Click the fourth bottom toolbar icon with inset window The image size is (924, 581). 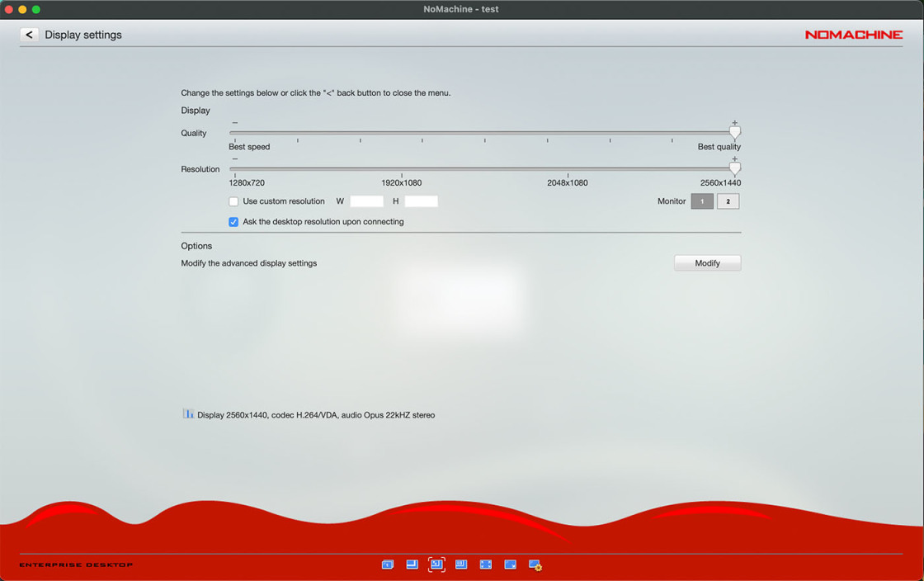[x=461, y=564]
